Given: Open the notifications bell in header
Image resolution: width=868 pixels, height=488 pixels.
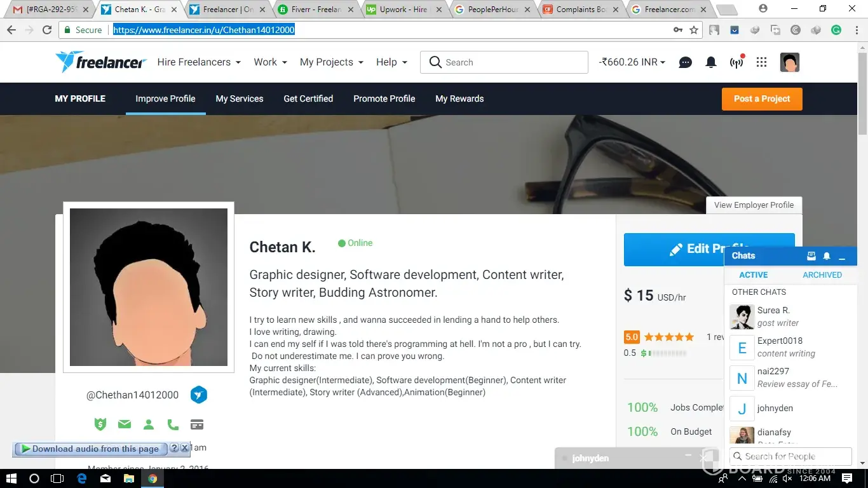Looking at the screenshot, I should (x=711, y=62).
